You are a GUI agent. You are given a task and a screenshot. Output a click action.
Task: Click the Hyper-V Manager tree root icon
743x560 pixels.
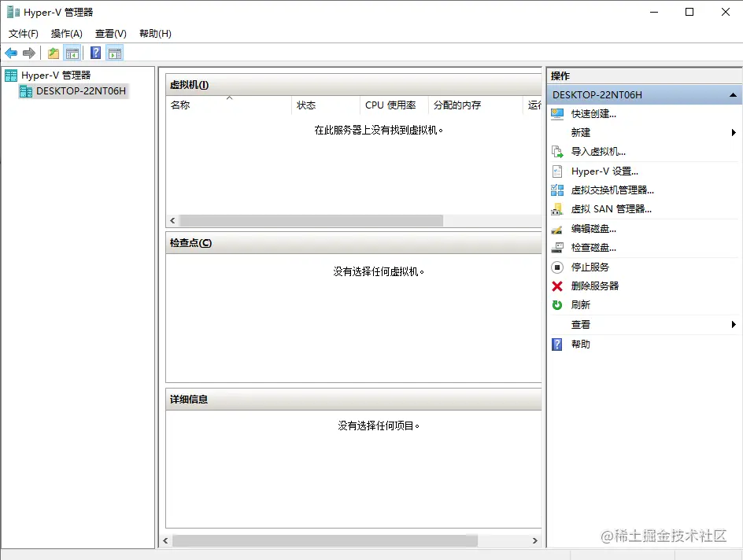(x=11, y=76)
